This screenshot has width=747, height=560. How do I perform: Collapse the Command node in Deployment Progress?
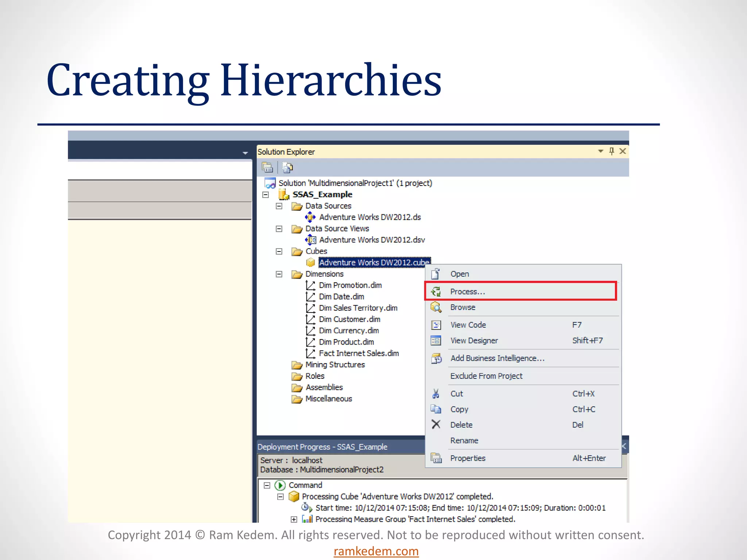[267, 485]
